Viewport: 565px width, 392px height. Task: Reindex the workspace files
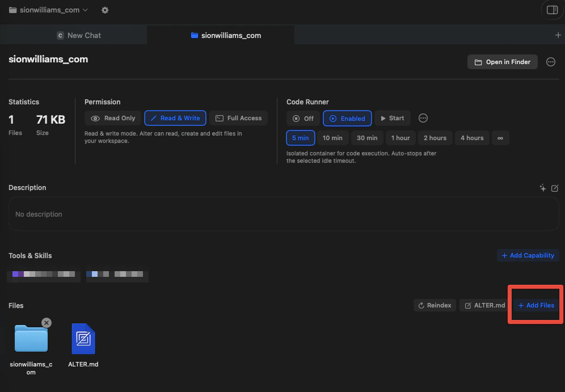pyautogui.click(x=435, y=305)
